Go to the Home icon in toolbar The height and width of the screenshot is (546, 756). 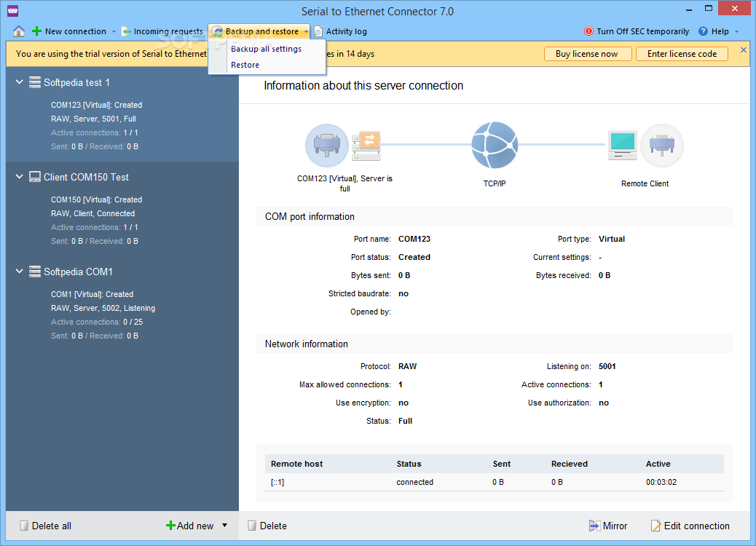[x=19, y=31]
